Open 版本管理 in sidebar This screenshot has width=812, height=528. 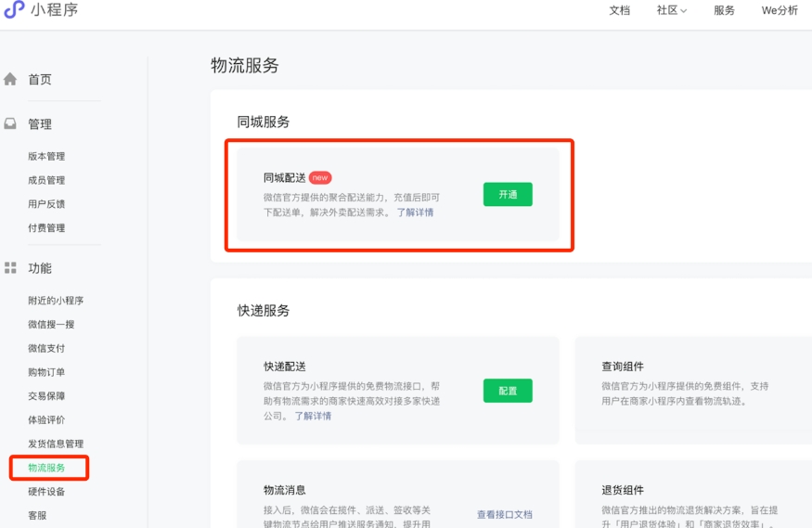[46, 156]
